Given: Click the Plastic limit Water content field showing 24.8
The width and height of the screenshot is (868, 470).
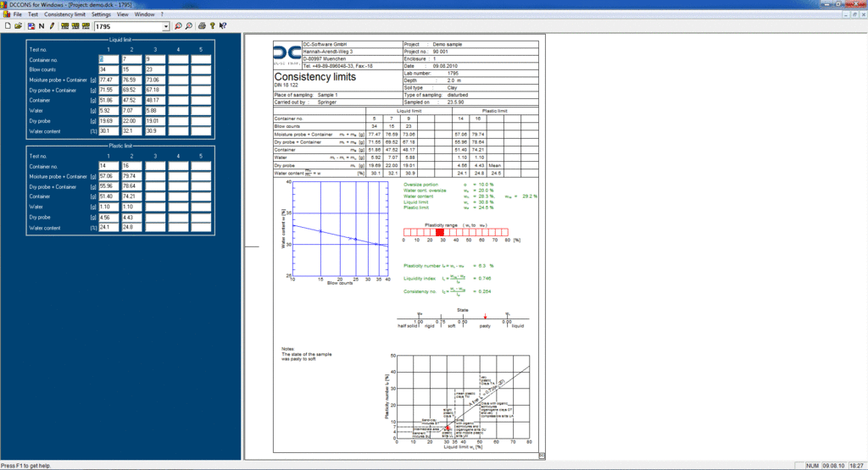Looking at the screenshot, I should tap(131, 227).
